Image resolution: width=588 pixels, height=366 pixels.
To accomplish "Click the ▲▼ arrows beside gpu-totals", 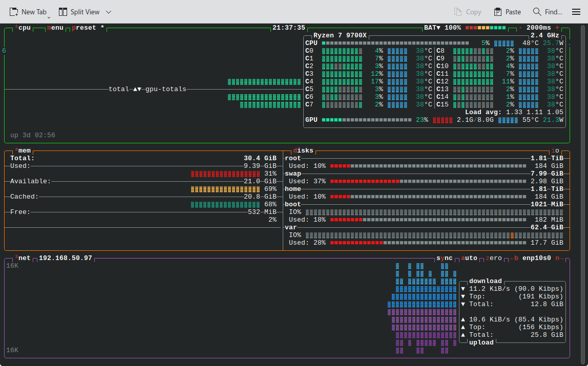I will (137, 89).
